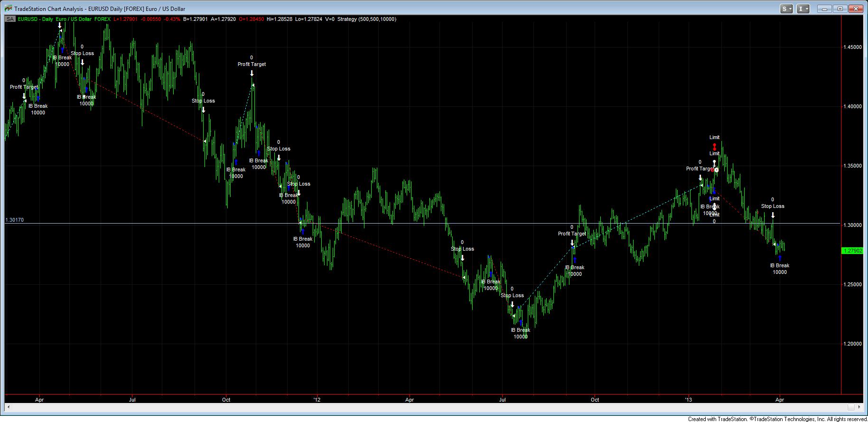Click the 'O=1.28450' open price text
868x422 pixels.
(x=251, y=19)
